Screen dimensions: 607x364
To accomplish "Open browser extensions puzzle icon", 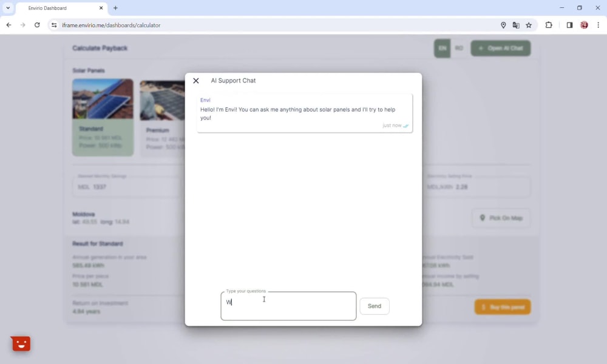I will coord(549,25).
